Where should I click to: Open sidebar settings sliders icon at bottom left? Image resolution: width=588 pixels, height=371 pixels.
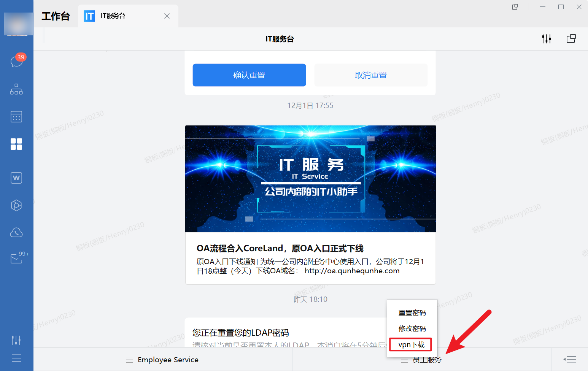coord(16,340)
